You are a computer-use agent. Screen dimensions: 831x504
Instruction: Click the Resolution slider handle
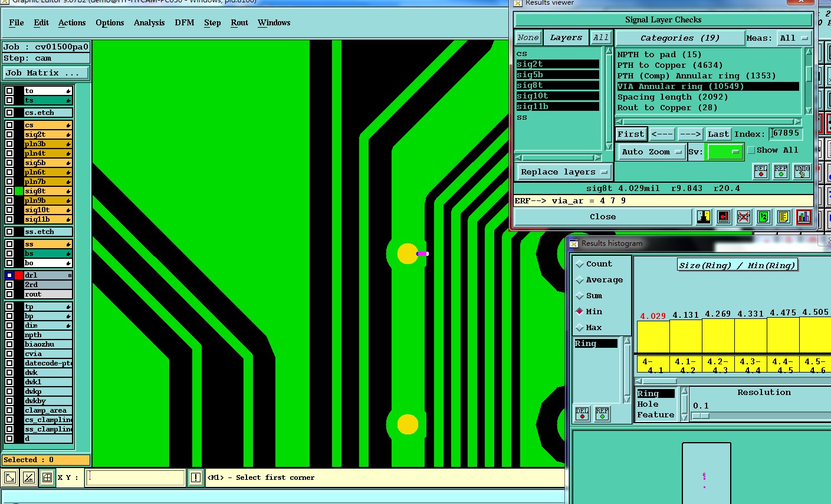[701, 416]
